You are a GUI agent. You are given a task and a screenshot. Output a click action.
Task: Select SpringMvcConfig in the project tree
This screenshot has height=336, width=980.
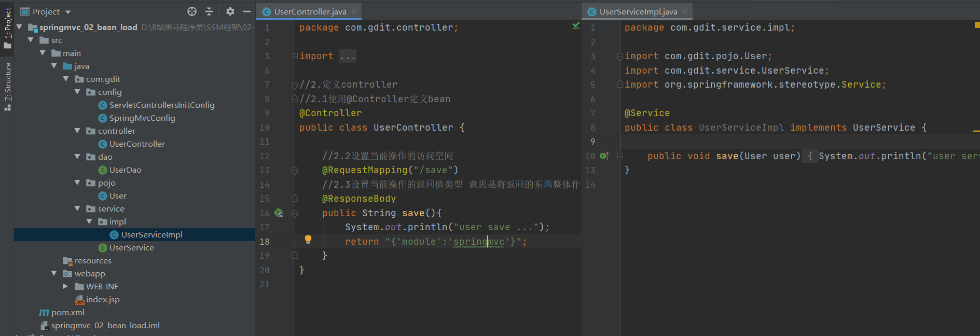tap(142, 118)
